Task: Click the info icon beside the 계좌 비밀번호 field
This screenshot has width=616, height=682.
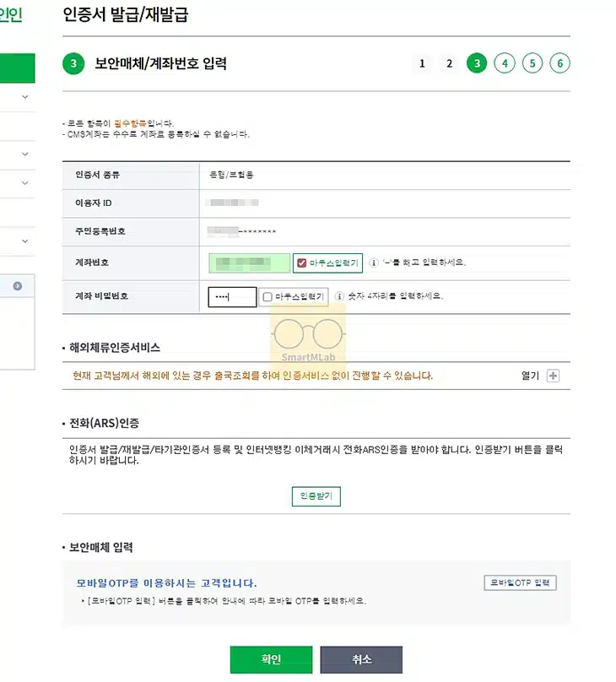Action: [x=339, y=295]
